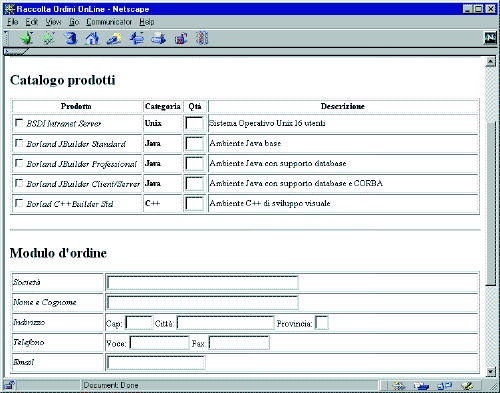
Task: Click the 'Document: Done' status text
Action: pos(111,386)
